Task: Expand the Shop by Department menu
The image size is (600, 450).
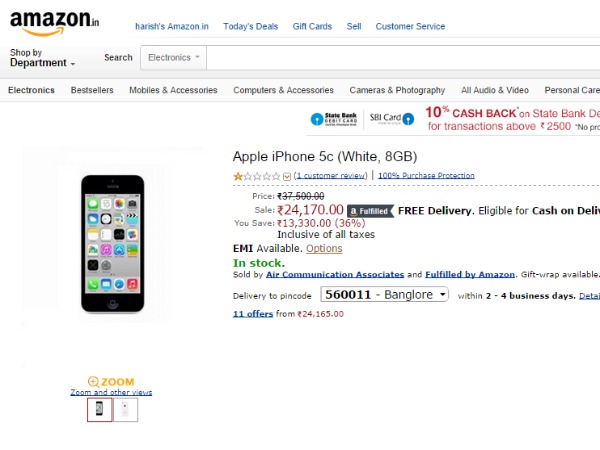Action: click(42, 58)
